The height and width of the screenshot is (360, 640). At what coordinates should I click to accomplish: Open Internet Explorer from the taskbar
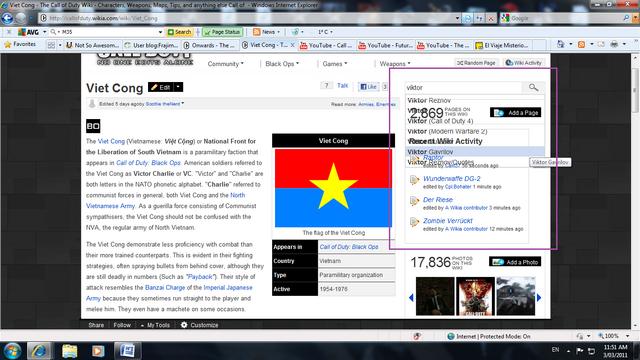39,351
